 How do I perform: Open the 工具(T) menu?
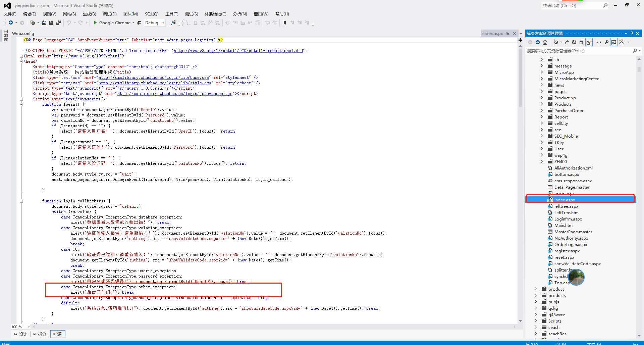pos(172,14)
